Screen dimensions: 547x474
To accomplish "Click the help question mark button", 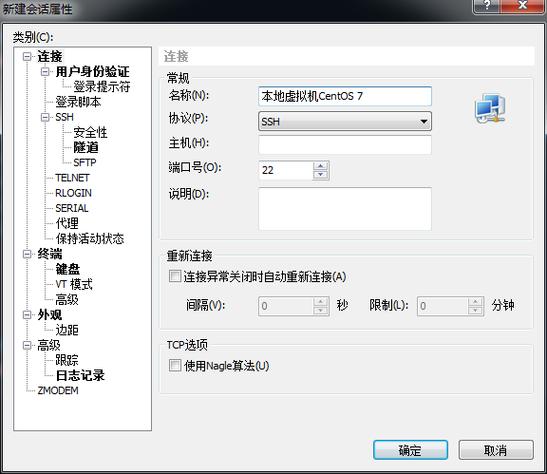I will coord(487,6).
